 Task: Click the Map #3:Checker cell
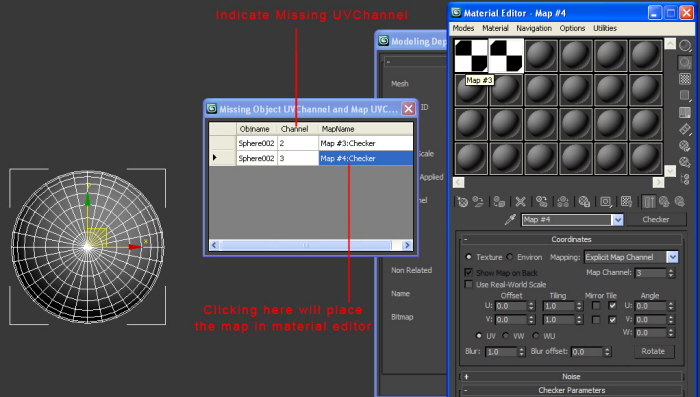[x=366, y=143]
